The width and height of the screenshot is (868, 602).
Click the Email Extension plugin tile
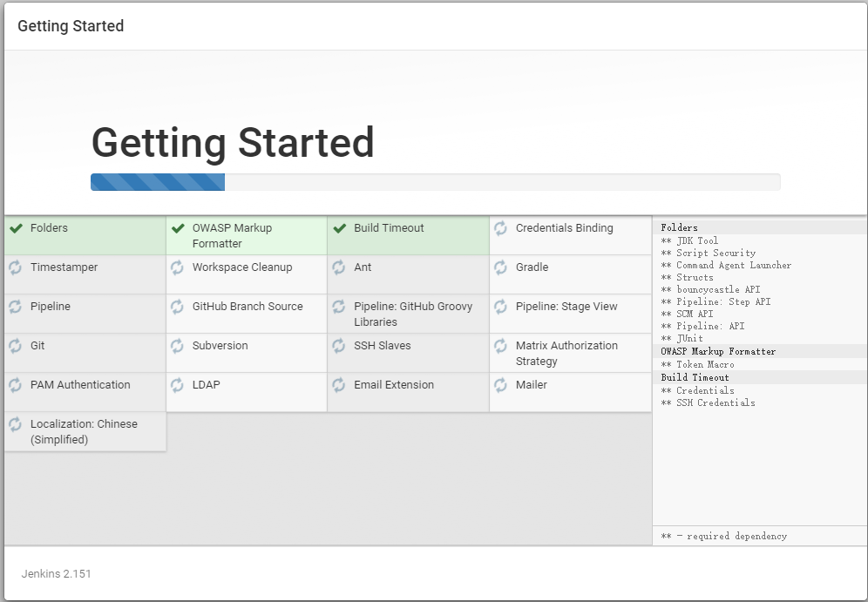(409, 392)
